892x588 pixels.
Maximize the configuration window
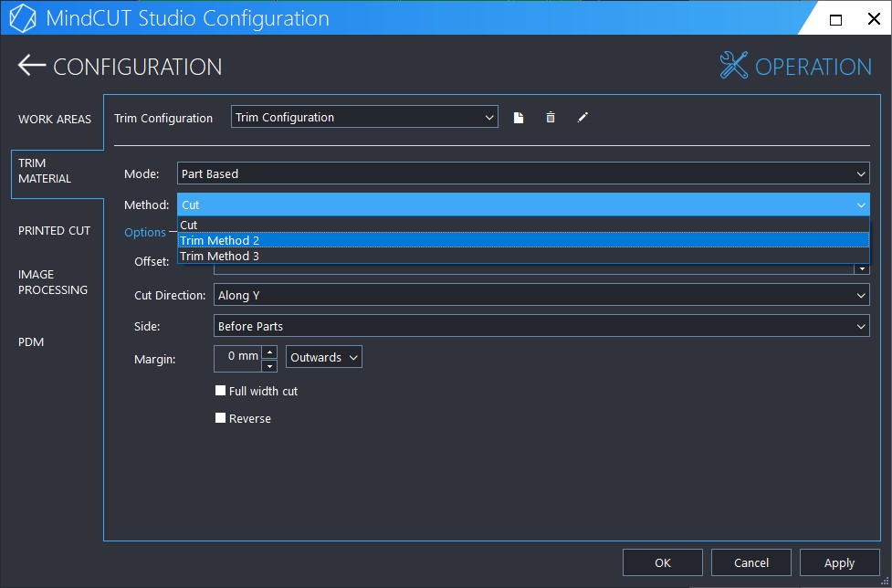pyautogui.click(x=835, y=20)
